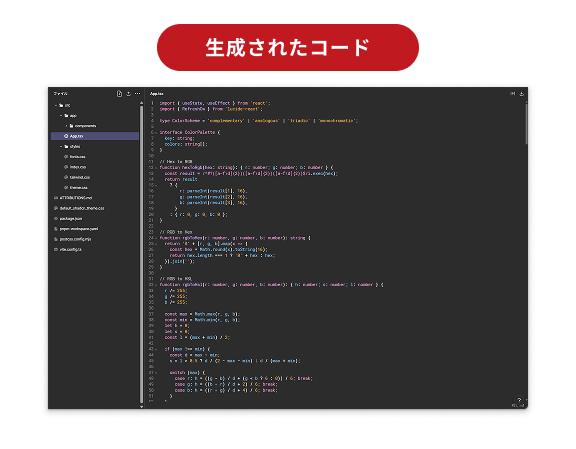Fold the switch (max) block at line 47
Screen dimensions: 576x449
156,373
